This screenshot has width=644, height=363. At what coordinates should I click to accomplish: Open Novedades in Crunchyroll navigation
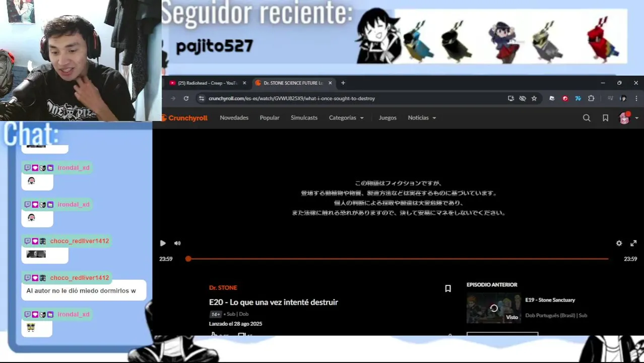(x=234, y=117)
